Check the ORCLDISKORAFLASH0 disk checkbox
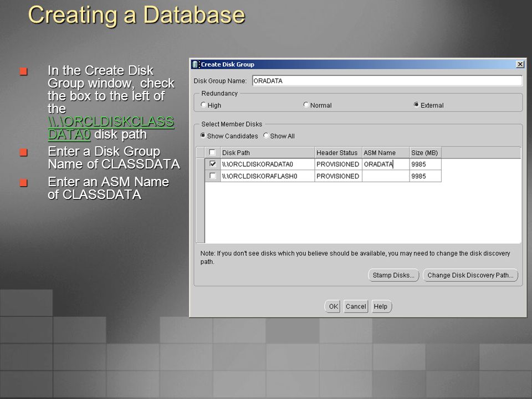532x399 pixels. tap(213, 176)
